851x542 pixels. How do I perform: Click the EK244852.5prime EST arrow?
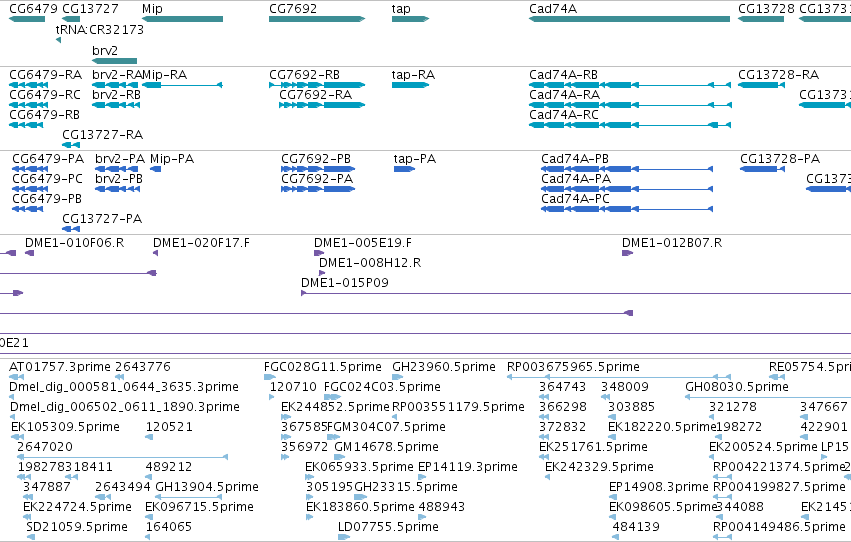click(x=286, y=417)
